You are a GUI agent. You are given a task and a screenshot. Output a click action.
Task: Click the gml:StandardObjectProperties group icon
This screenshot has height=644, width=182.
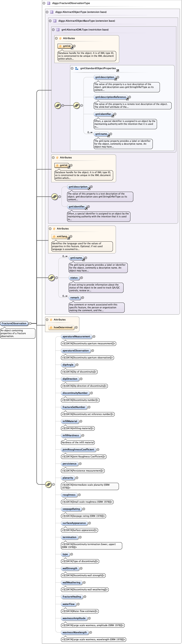pos(77,68)
